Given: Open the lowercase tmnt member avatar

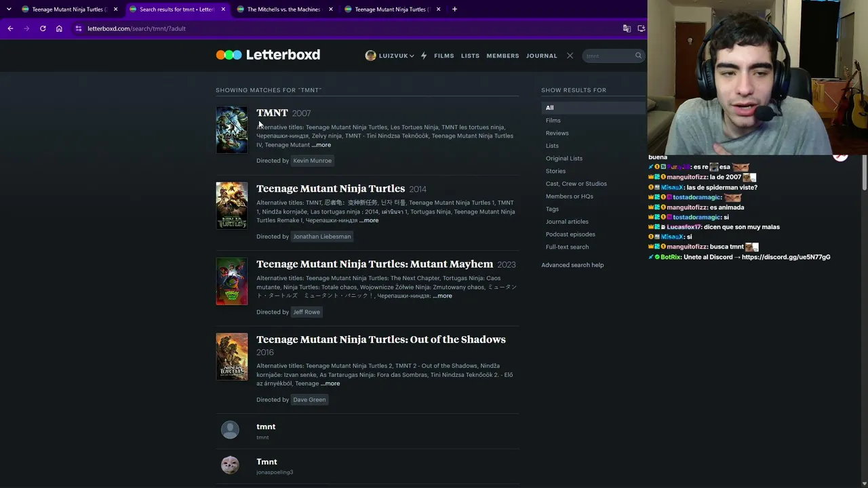Looking at the screenshot, I should point(230,430).
